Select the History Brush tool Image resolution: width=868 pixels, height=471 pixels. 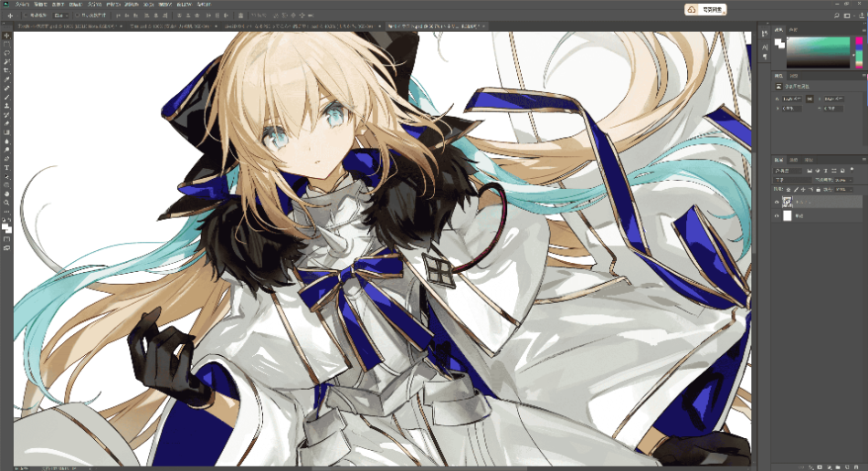click(x=6, y=115)
